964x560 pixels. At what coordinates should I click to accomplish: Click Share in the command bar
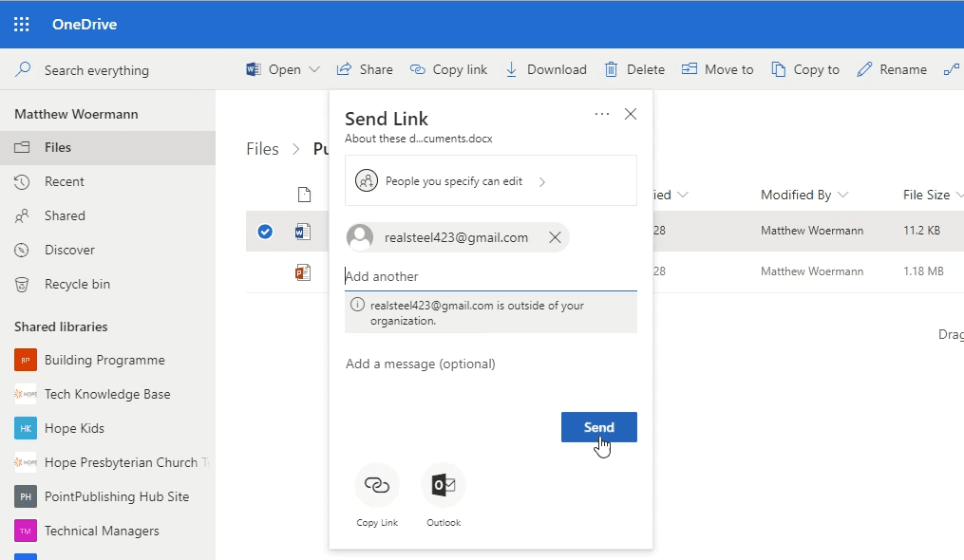click(x=365, y=69)
